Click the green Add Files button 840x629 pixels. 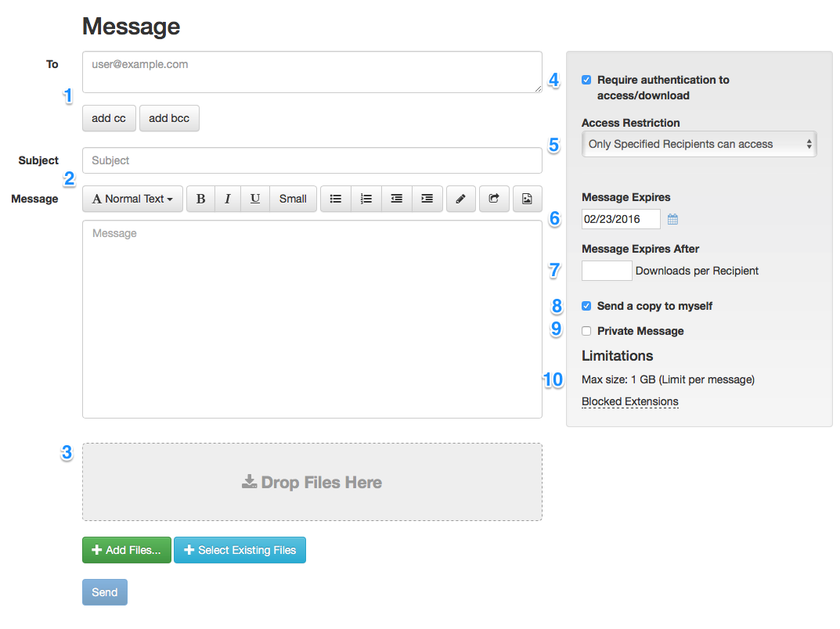[x=126, y=550]
